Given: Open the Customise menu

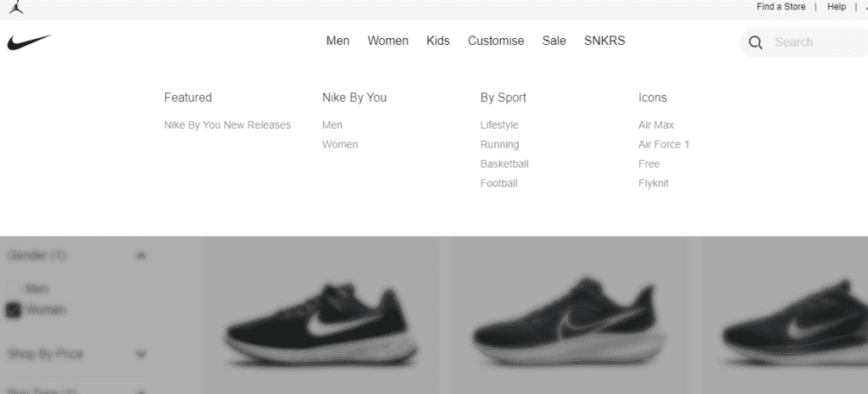Looking at the screenshot, I should click(x=496, y=41).
